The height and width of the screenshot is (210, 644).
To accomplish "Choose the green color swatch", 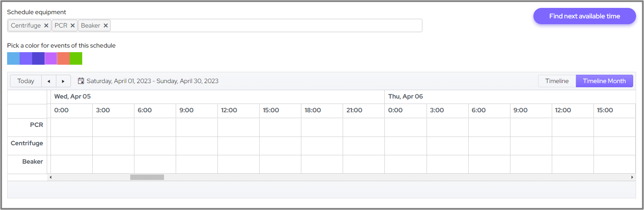I will [x=76, y=58].
